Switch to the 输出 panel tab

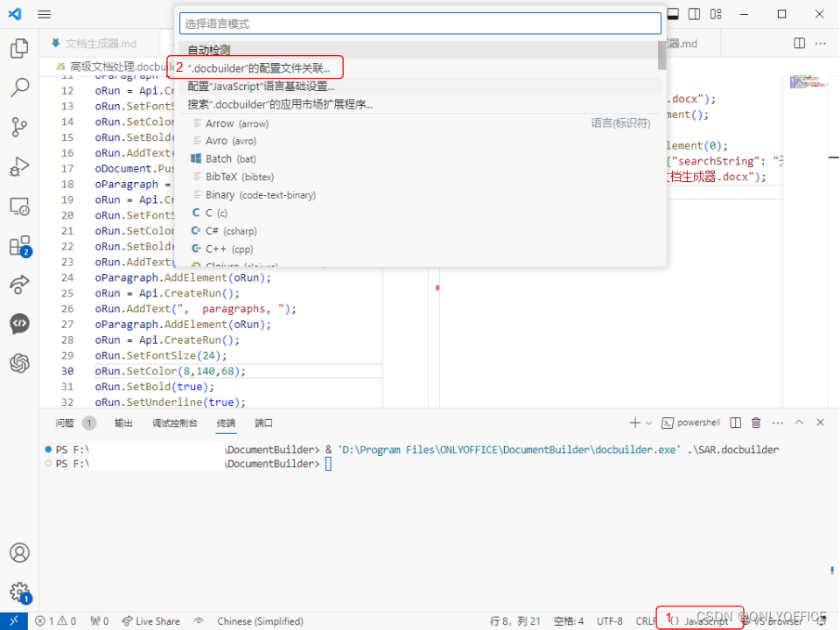[123, 423]
